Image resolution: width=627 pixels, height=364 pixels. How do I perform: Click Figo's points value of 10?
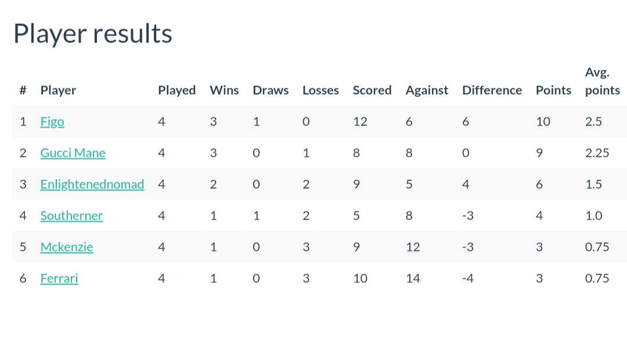(x=543, y=121)
